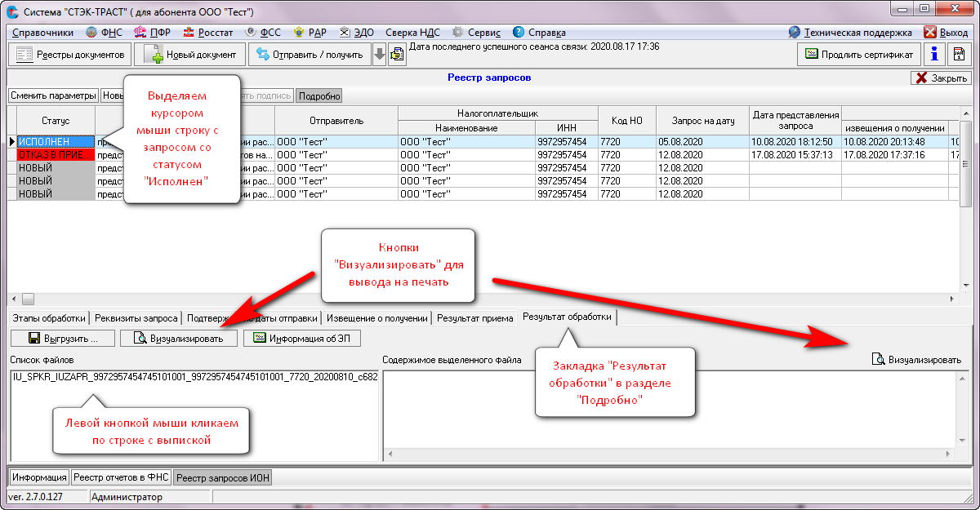Switch to Реестр запросов ИОН tab

pyautogui.click(x=223, y=477)
